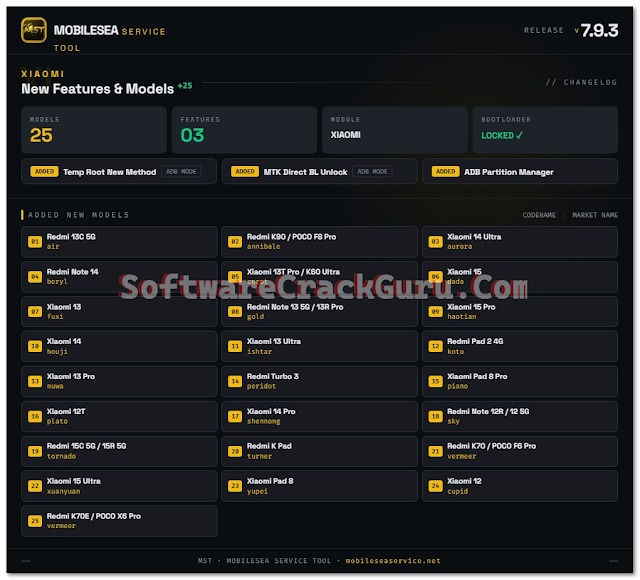Screen dimensions: 640x580
Task: Click the MARKET NAME column label
Action: coord(595,215)
